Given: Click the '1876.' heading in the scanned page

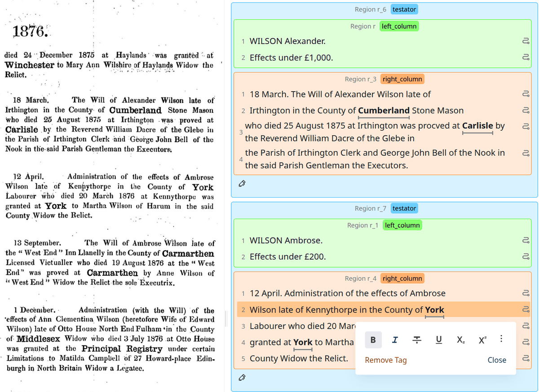Looking at the screenshot, I should coord(30,31).
